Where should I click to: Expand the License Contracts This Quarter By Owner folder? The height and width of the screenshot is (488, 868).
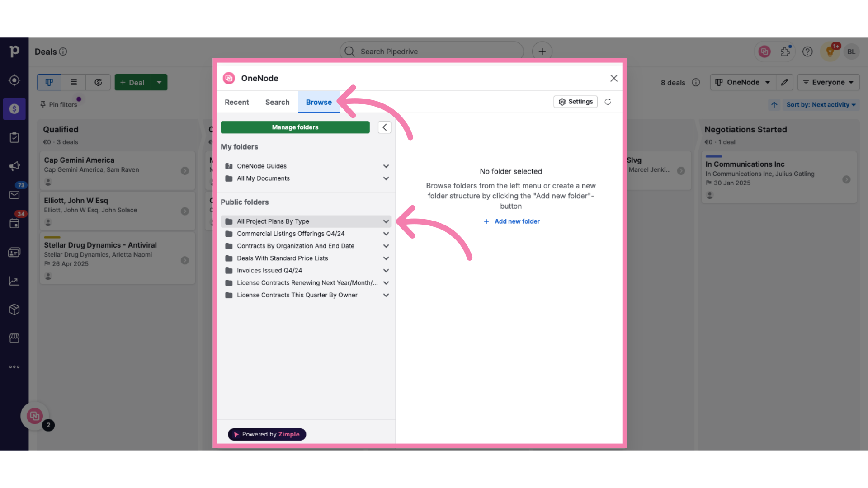(386, 295)
